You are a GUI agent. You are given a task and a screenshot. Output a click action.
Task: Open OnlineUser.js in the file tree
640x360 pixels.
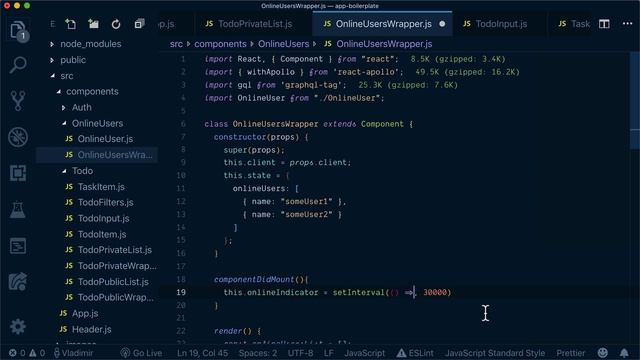pyautogui.click(x=105, y=139)
